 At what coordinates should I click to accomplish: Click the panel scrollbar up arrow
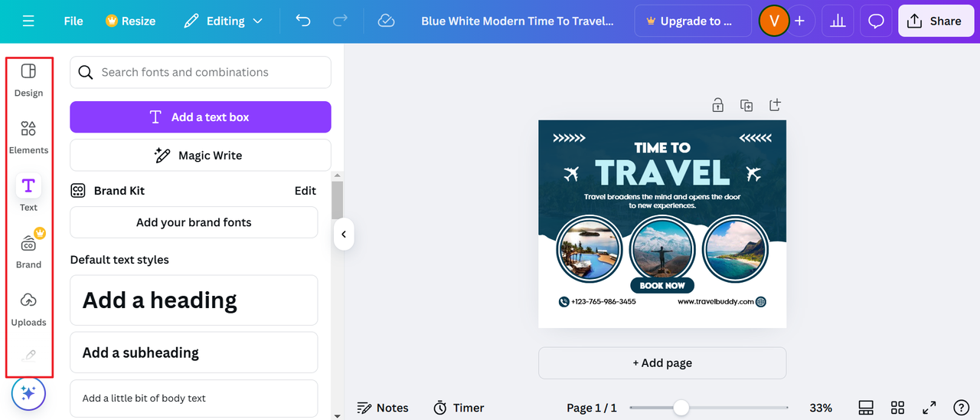[x=338, y=176]
